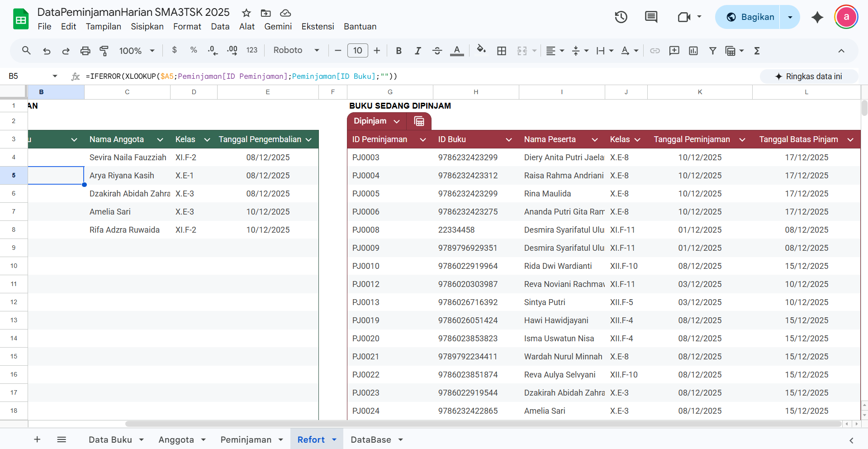The height and width of the screenshot is (449, 868).
Task: Open Nama Anggota column filter arrow
Action: point(160,139)
